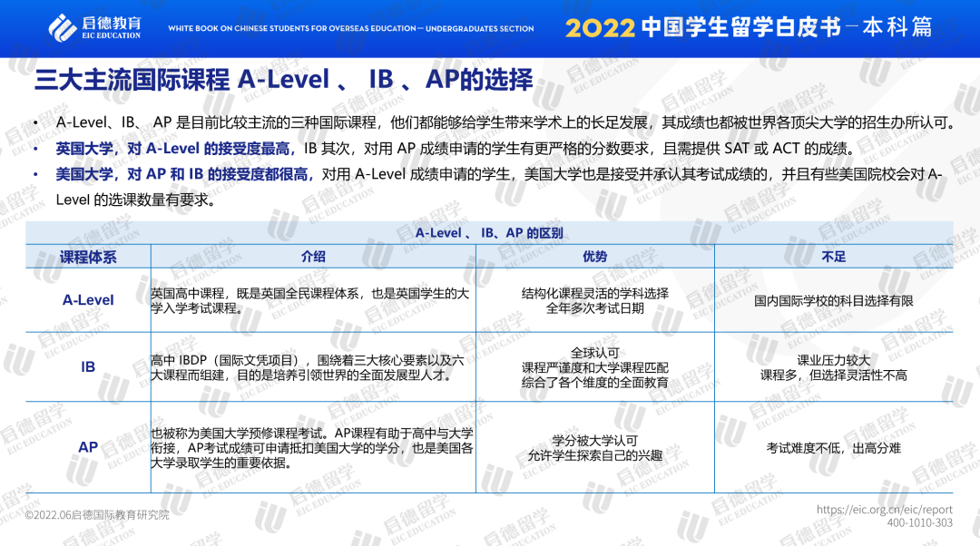Select the "本科篇" text in header
Viewport: 980px width, 546px height.
(897, 27)
